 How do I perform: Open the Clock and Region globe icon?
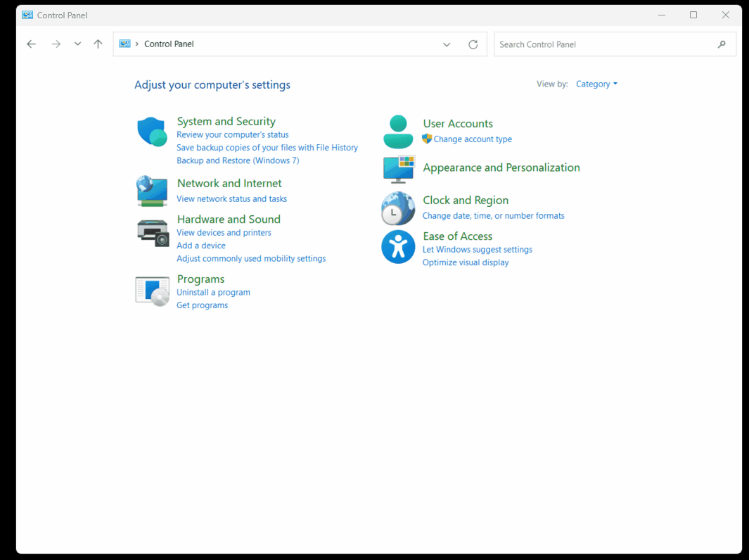tap(398, 208)
